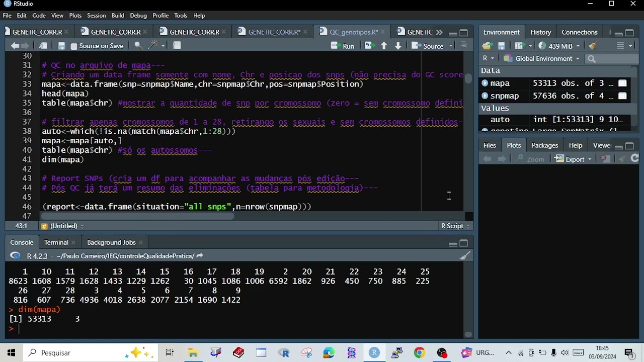This screenshot has width=644, height=362.
Task: Click the compile report notebook icon
Action: pos(177,46)
